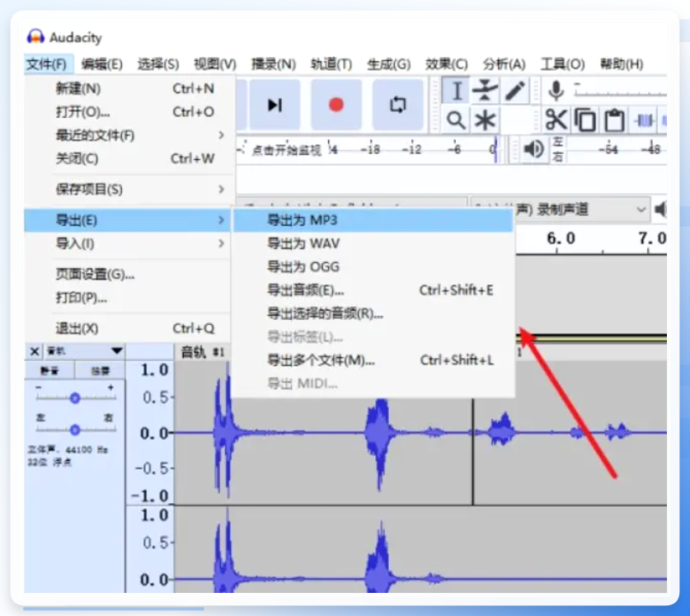This screenshot has height=616, width=690.
Task: Choose 打开(O)... from File menu
Action: coord(128,112)
